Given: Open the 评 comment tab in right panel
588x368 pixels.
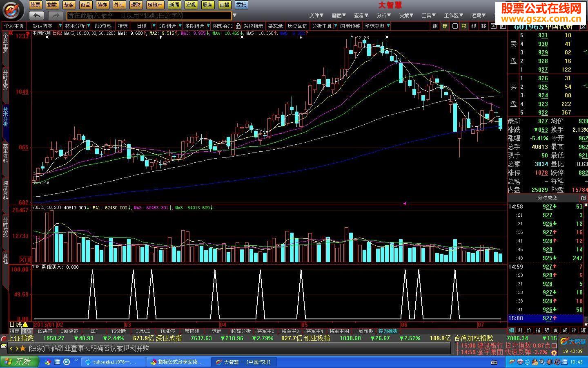Looking at the screenshot, I should [574, 330].
